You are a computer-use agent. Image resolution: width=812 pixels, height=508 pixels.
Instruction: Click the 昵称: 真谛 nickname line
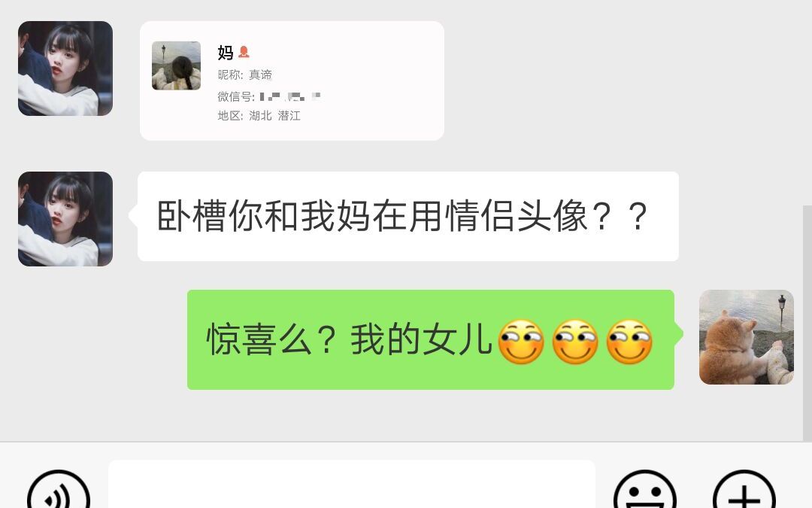[245, 75]
